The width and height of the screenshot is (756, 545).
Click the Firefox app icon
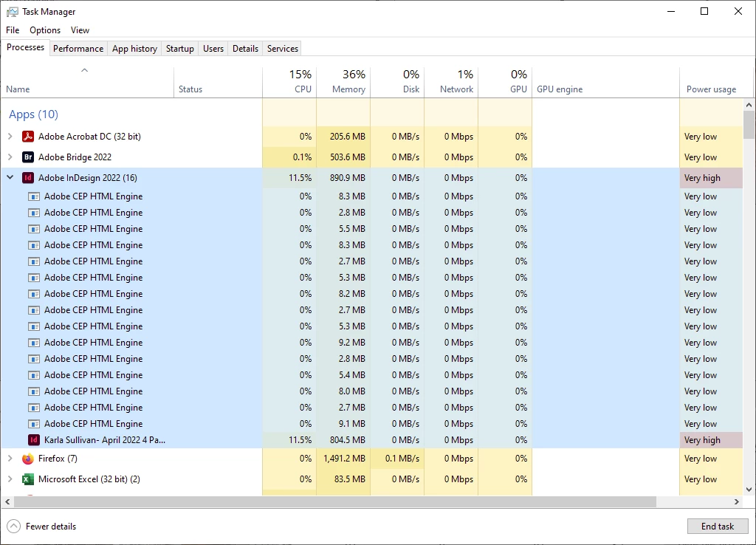(x=28, y=459)
